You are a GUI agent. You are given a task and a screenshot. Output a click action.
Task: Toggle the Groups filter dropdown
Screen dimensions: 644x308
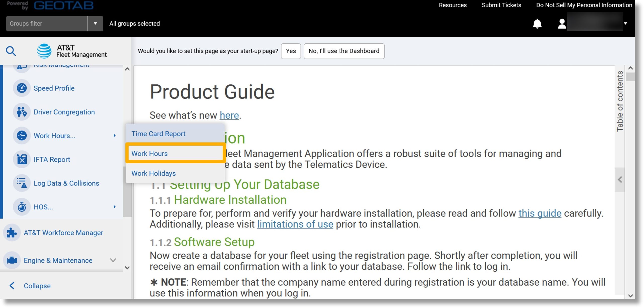95,23
